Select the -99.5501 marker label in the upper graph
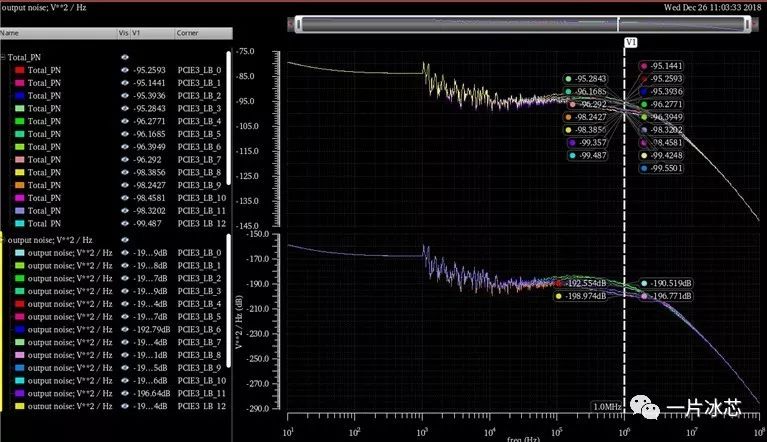The image size is (767, 442). coord(662,168)
